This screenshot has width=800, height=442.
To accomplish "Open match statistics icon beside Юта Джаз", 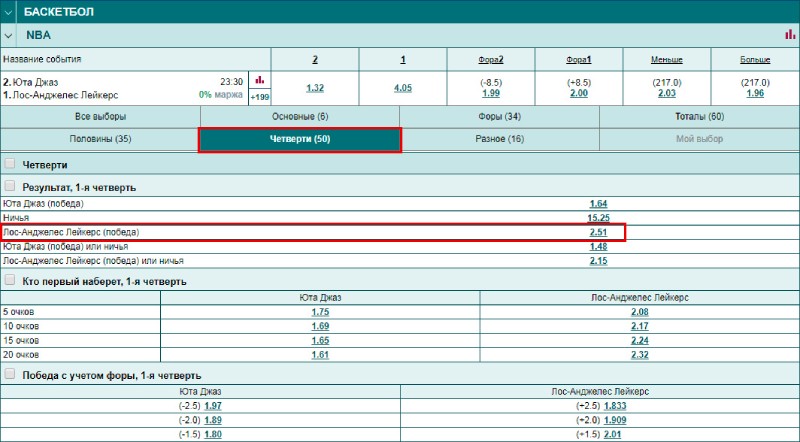I will coord(260,80).
